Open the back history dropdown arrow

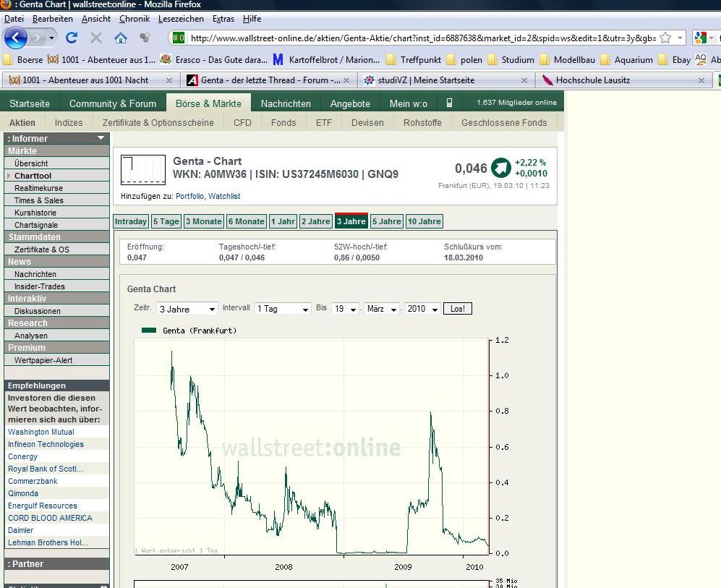pos(52,38)
